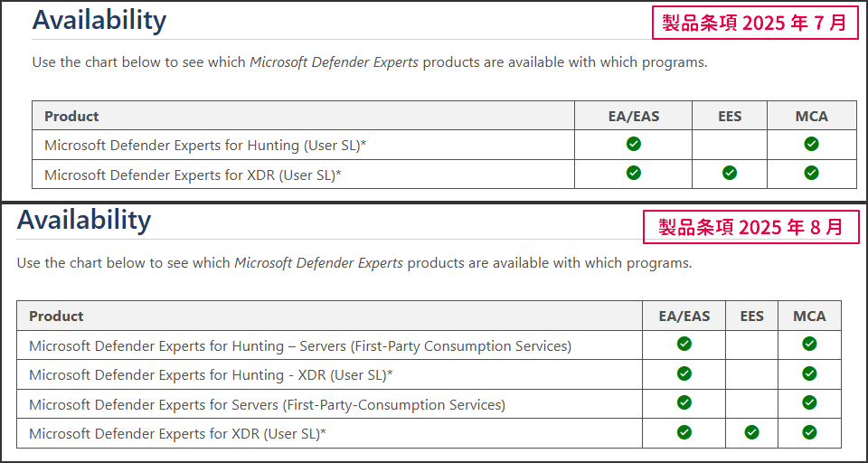The width and height of the screenshot is (868, 463).
Task: Select the 製品条項 2025 年 8 月 label
Action: click(751, 228)
